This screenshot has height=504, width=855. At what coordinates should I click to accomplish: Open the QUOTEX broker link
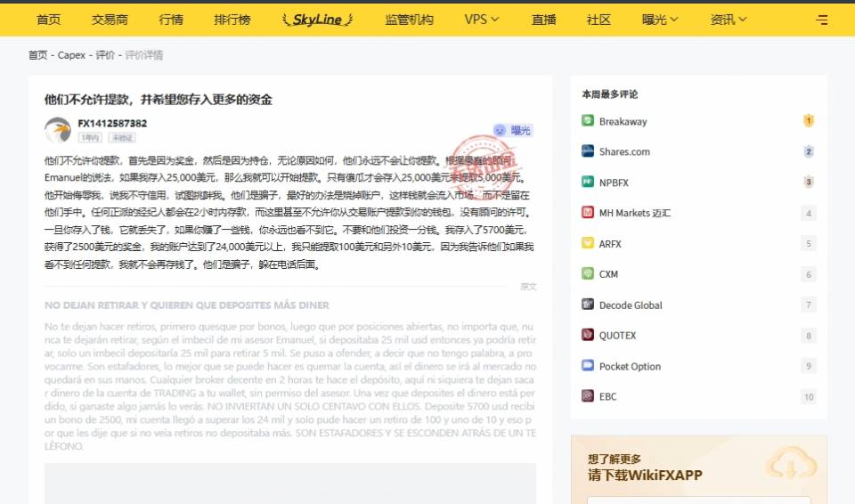[x=618, y=336]
